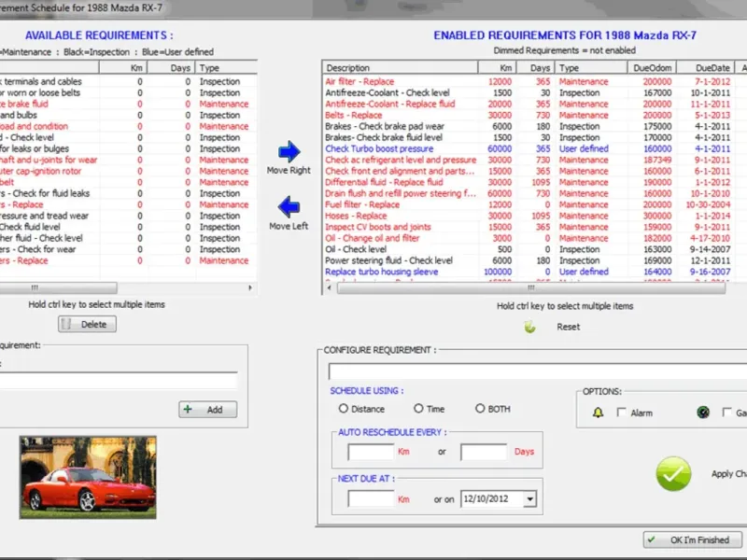Viewport: 747px width, 560px height.
Task: Select 'Check front end alignment and parts' row
Action: [x=533, y=171]
